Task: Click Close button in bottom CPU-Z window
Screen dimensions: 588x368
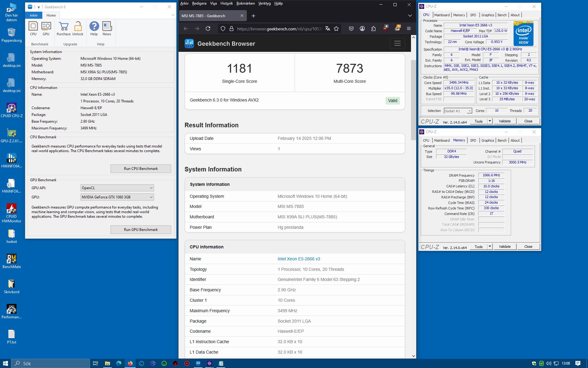Action: [x=528, y=247]
